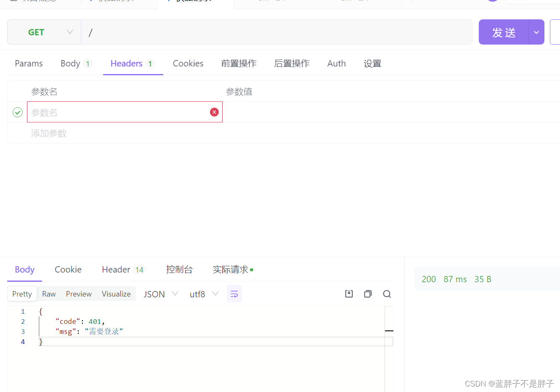Switch to the Params tab
This screenshot has height=392, width=560.
click(29, 64)
